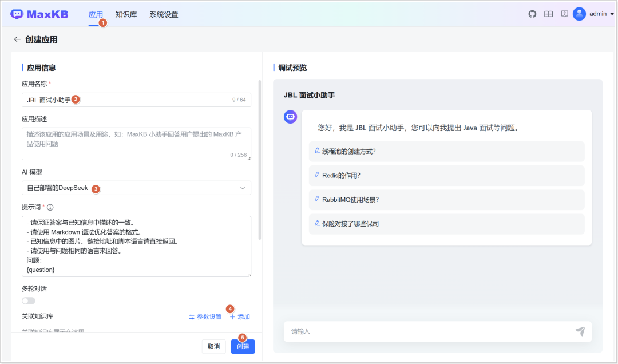Image resolution: width=618 pixels, height=364 pixels.
Task: Click the admin username text
Action: (x=598, y=14)
